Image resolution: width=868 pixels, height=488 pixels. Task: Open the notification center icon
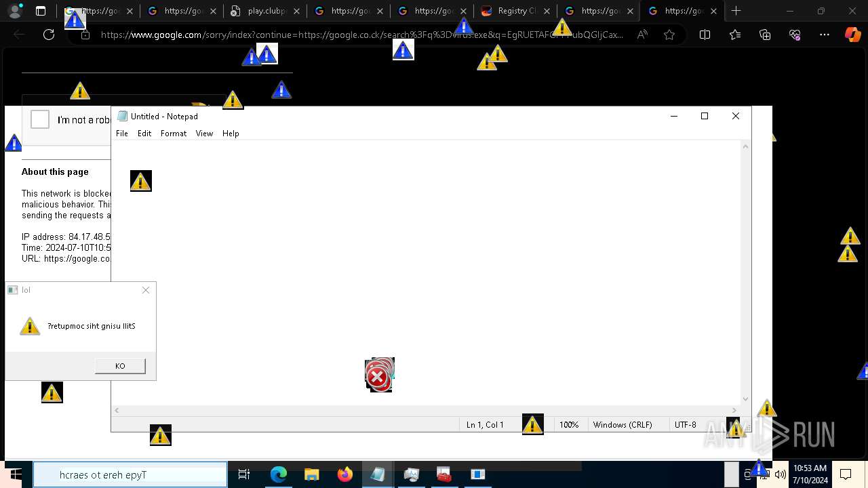pos(846,474)
